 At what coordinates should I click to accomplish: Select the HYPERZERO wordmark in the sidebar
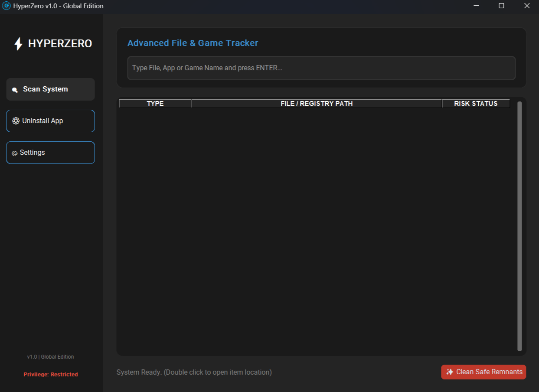click(x=60, y=43)
